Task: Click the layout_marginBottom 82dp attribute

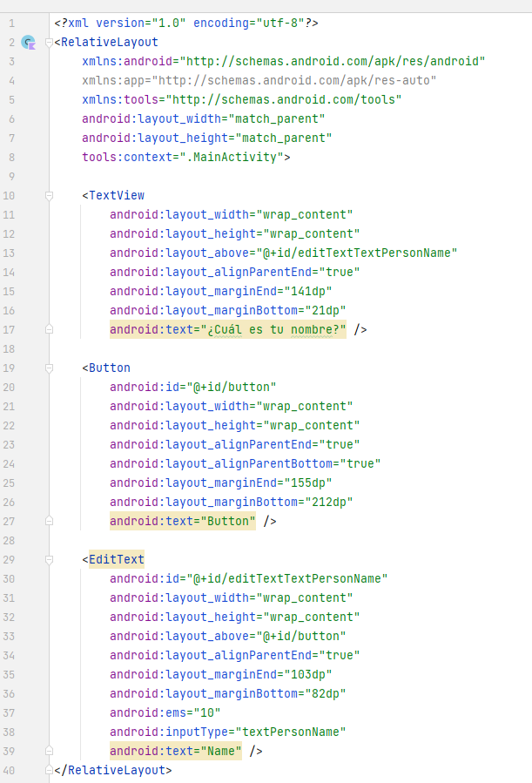Action: click(x=227, y=693)
